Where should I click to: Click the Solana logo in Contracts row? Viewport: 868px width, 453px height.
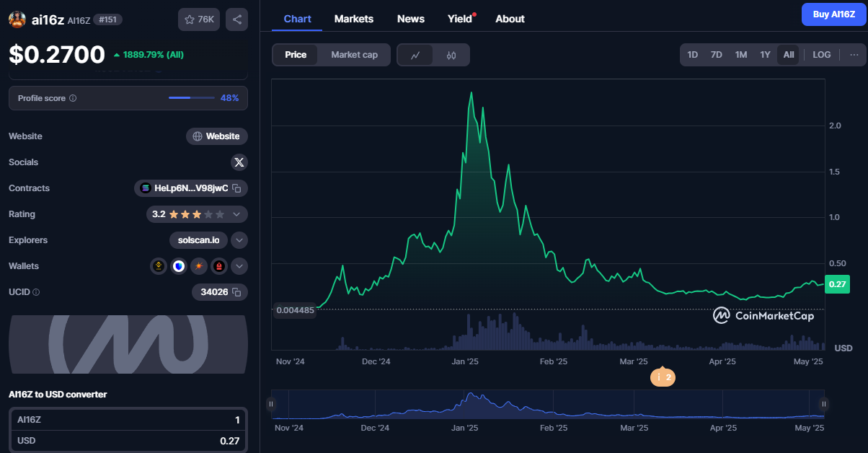pos(146,188)
